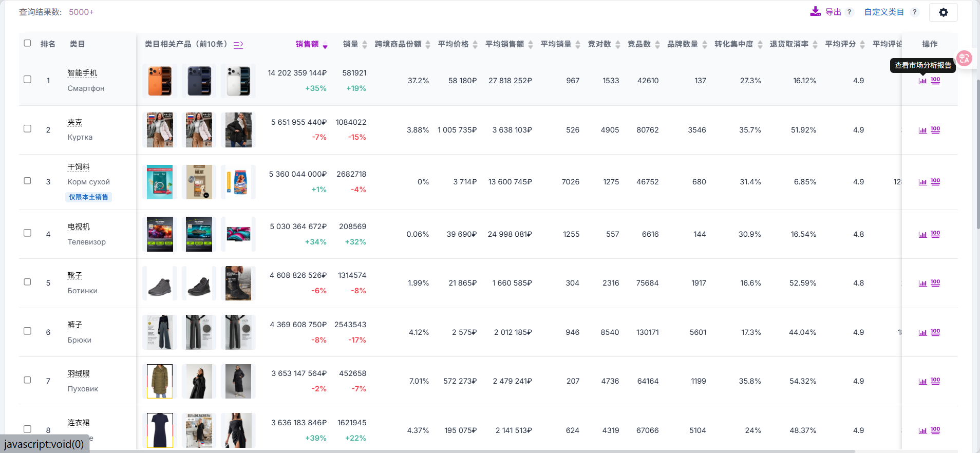980x453 pixels.
Task: Click the export download icon
Action: tap(815, 12)
